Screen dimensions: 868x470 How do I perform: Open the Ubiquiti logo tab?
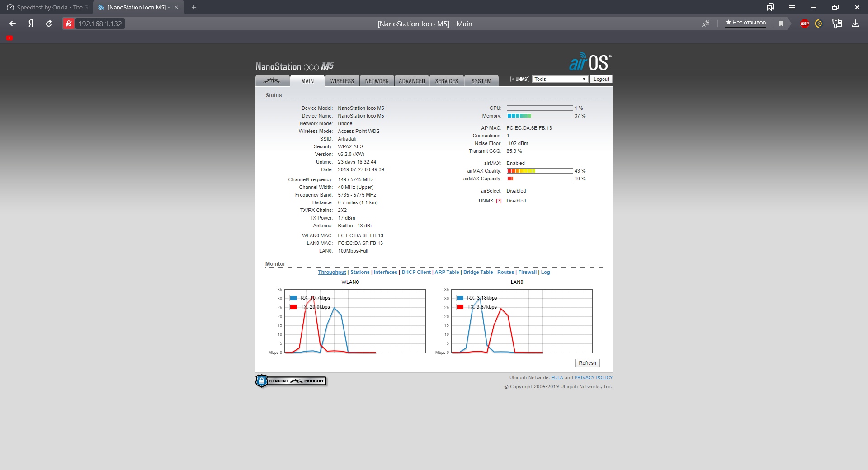(272, 81)
